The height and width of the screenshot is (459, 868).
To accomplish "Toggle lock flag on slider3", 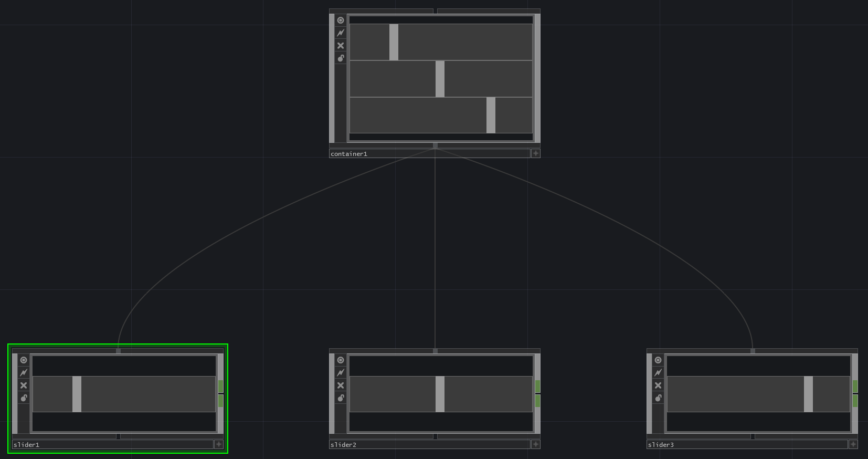I will point(658,398).
